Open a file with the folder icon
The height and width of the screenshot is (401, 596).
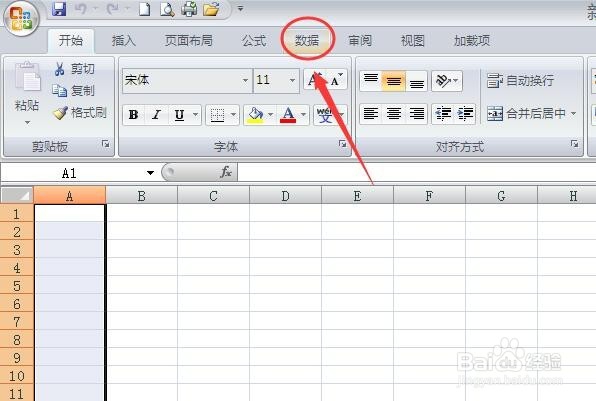click(x=211, y=9)
